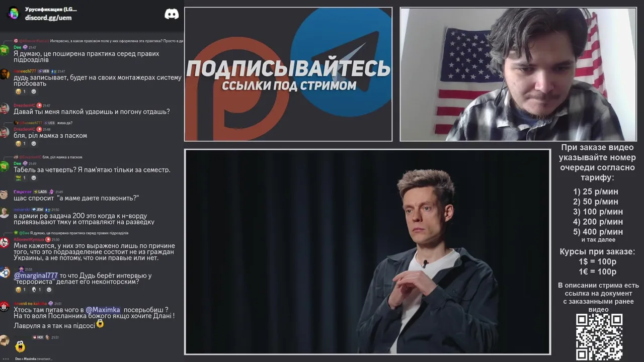The image size is (644, 362).
Task: Click the Урусификация server icon
Action: [x=13, y=13]
